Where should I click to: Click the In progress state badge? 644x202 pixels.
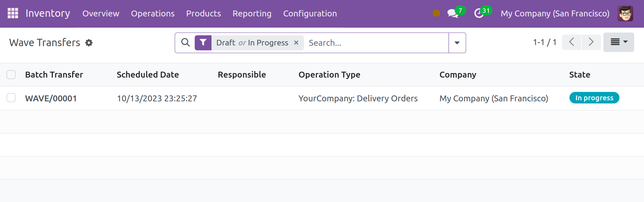pos(594,98)
